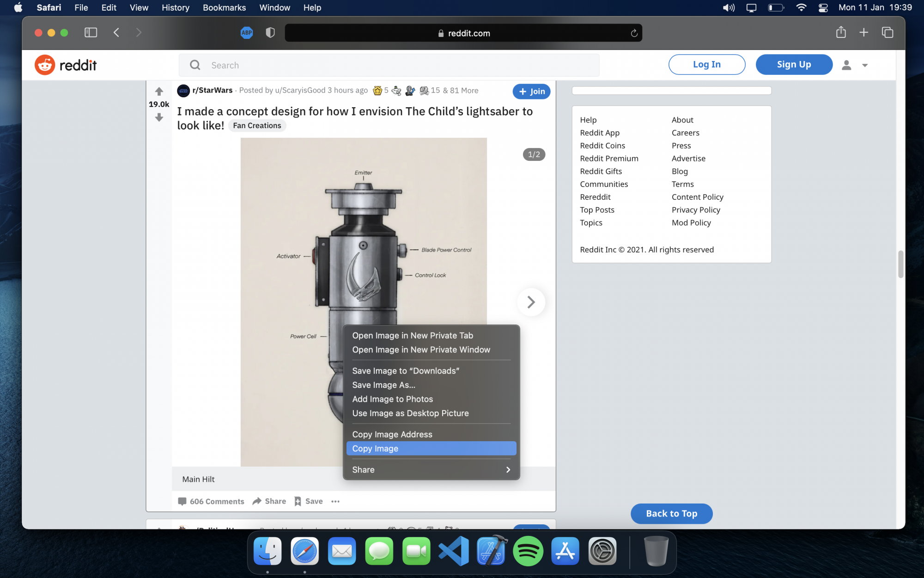Click the AdBlock Plus extension icon
This screenshot has height=578, width=924.
247,33
